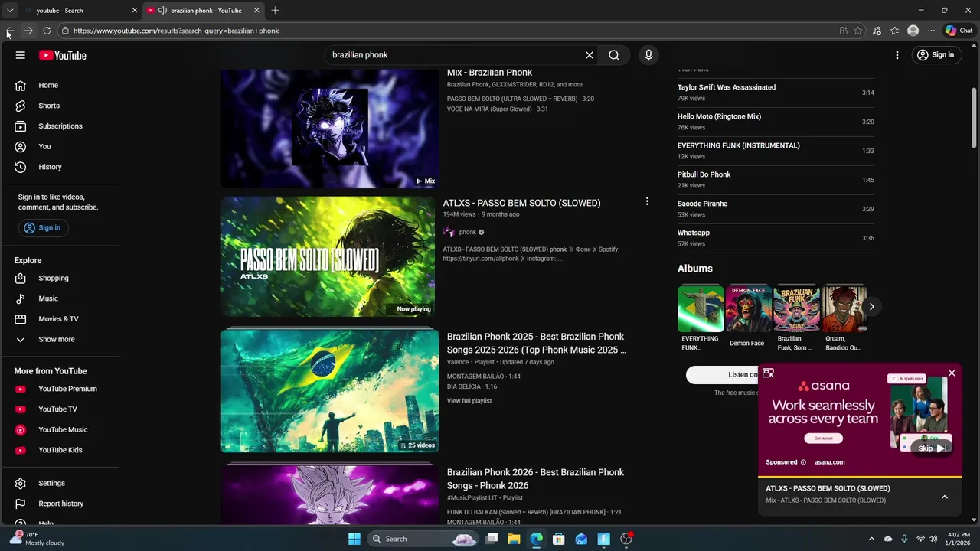Click ad progress bar in miniplayer
Viewport: 980px width, 551px height.
(x=860, y=475)
